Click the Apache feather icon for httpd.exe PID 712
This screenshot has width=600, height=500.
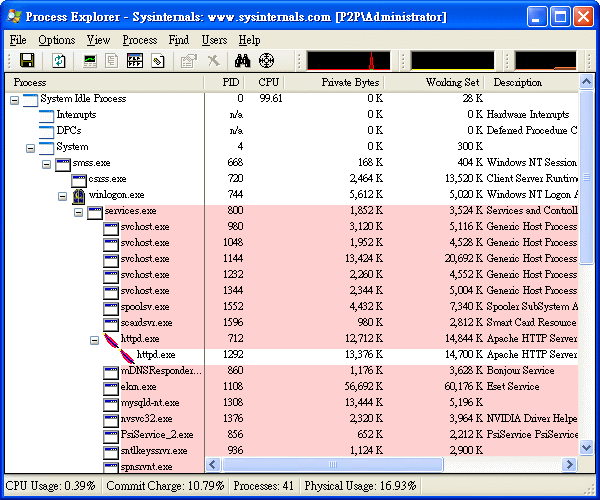(x=111, y=339)
